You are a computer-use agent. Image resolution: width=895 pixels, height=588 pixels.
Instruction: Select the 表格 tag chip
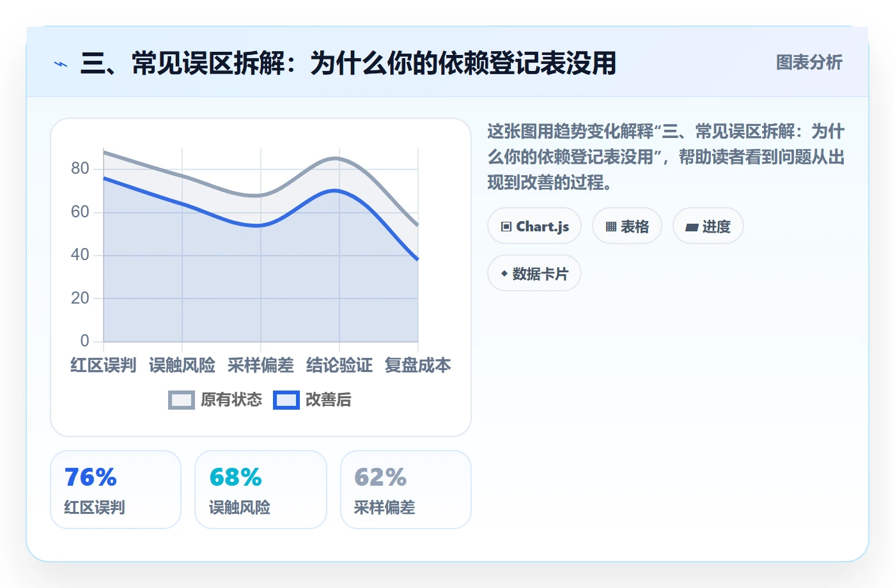coord(627,226)
